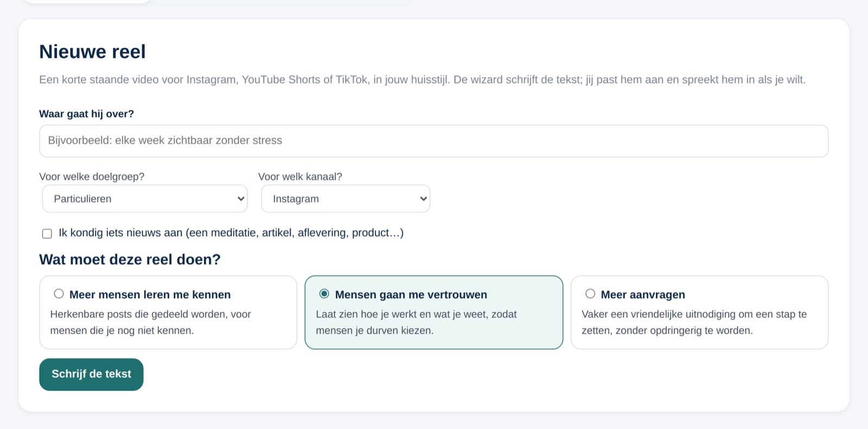868x429 pixels.
Task: Select 'Meer mensen leren me kennen' radio button
Action: pyautogui.click(x=59, y=294)
